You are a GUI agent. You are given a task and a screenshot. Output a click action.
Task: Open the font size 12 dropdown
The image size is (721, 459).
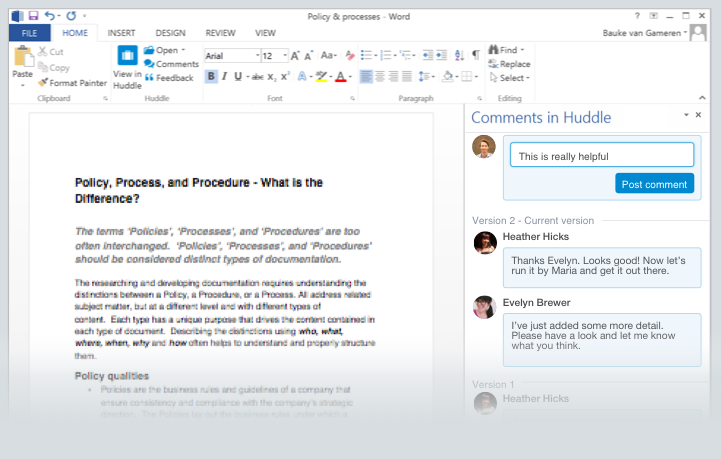[285, 56]
